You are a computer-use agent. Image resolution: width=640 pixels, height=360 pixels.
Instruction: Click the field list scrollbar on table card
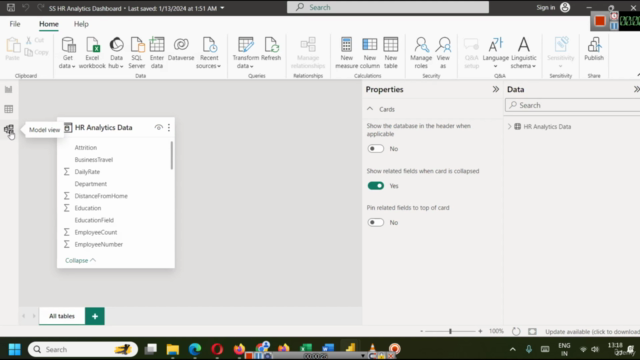(x=172, y=156)
